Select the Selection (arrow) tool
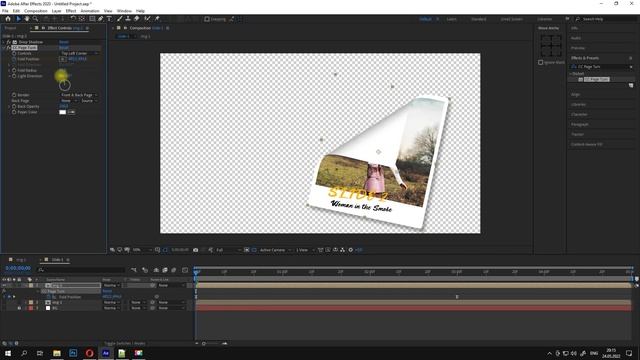 click(18, 19)
